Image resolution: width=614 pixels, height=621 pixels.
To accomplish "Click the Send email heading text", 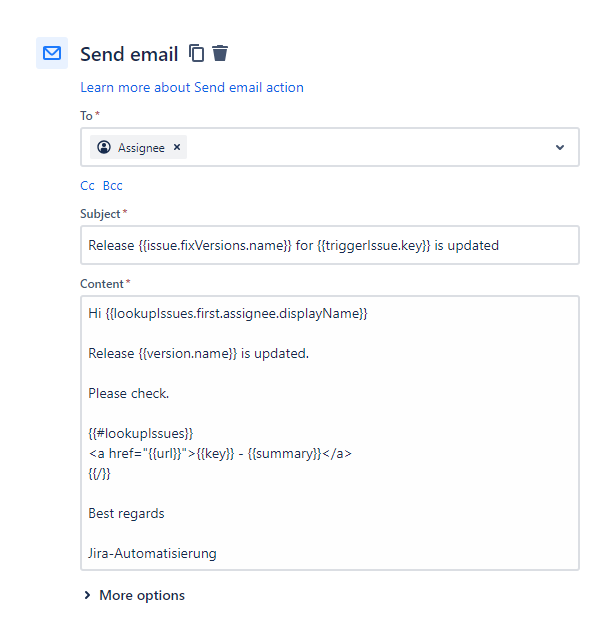I will [129, 54].
